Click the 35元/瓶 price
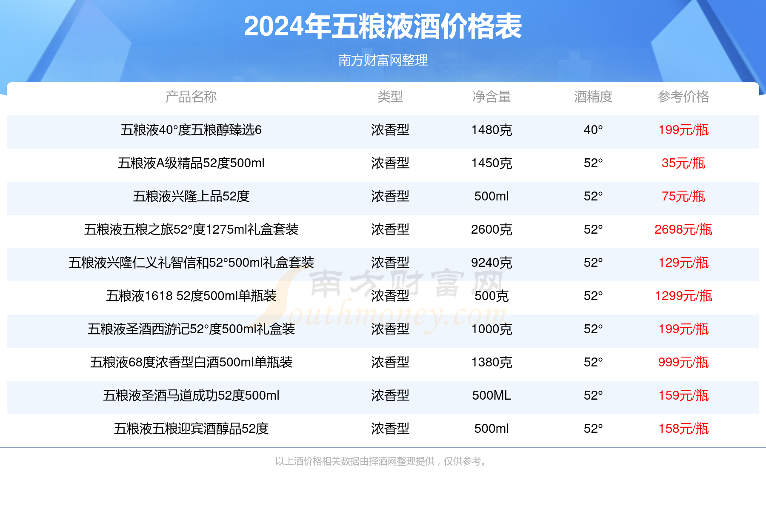Viewport: 766px width, 532px height. (683, 163)
